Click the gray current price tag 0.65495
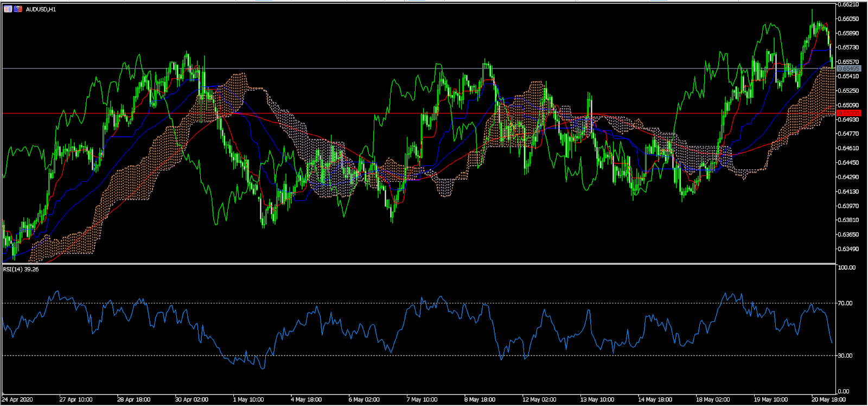This screenshot has width=868, height=406. (x=848, y=68)
